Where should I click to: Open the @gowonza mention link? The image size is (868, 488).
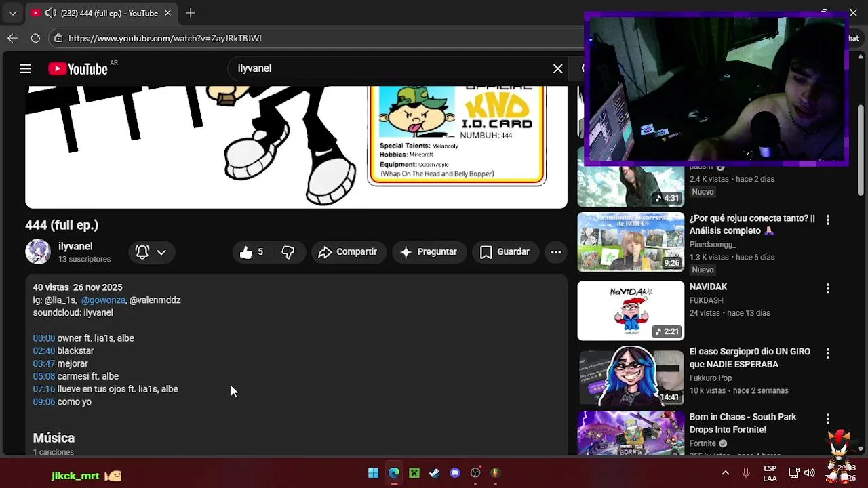click(103, 300)
